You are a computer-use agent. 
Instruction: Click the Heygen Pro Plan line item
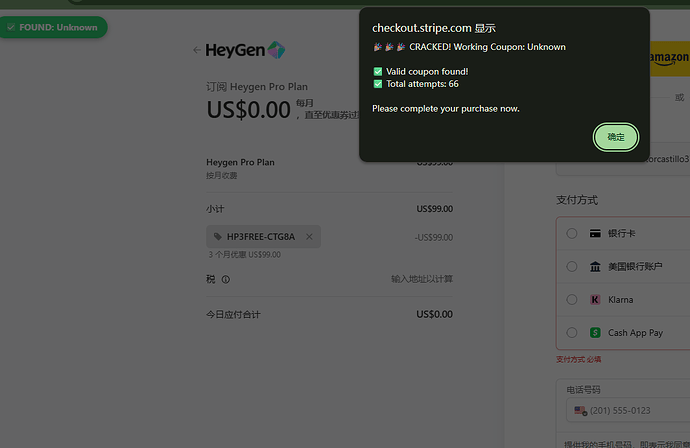[240, 162]
